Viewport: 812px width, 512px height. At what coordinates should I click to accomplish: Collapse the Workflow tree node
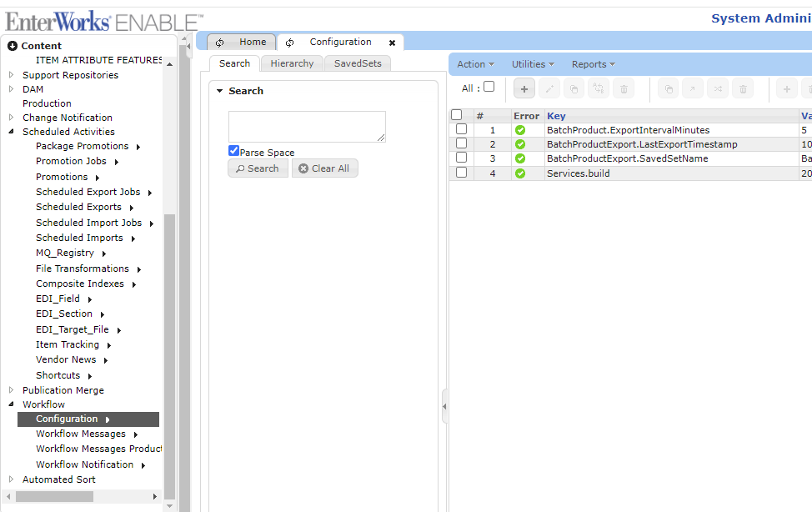[12, 404]
